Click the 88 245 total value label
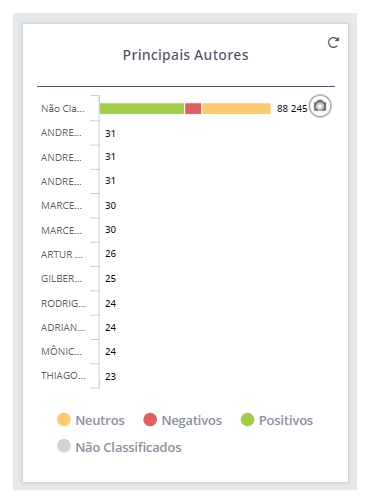 [292, 109]
